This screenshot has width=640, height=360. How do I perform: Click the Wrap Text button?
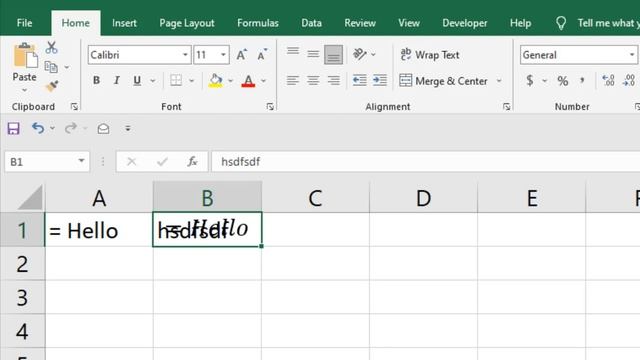[430, 55]
